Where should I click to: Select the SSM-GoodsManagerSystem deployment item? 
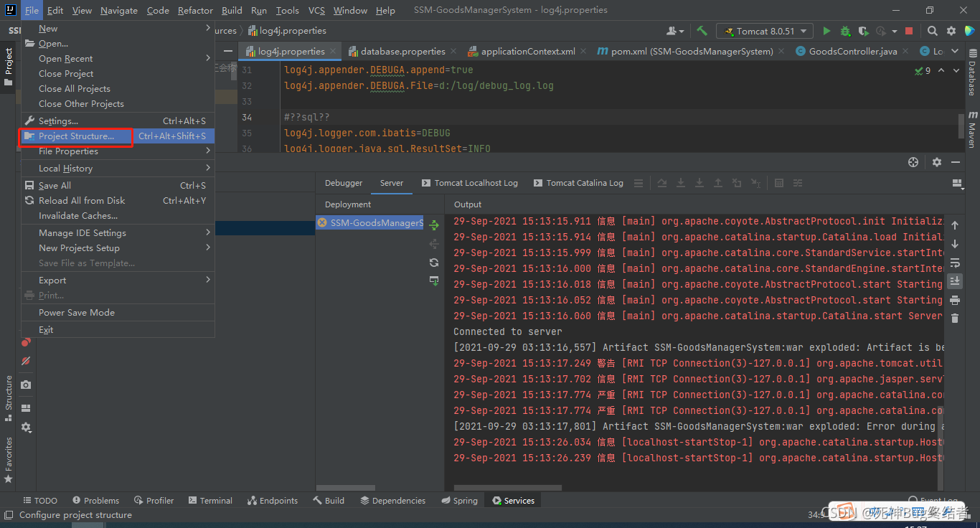click(x=370, y=223)
